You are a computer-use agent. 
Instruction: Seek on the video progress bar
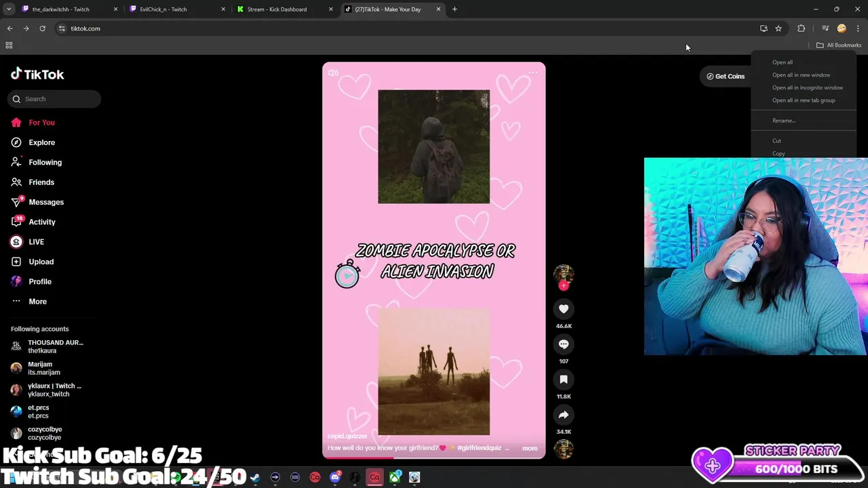pyautogui.click(x=434, y=458)
